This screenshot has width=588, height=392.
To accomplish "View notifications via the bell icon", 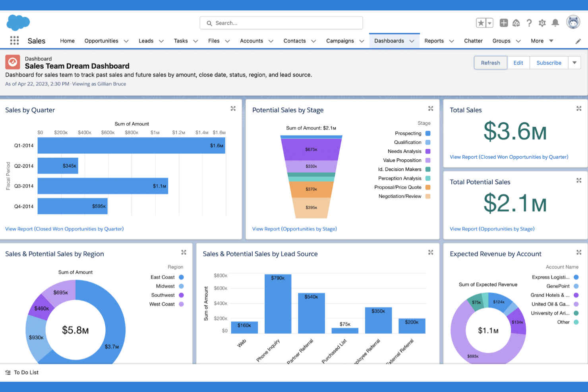I will (555, 23).
